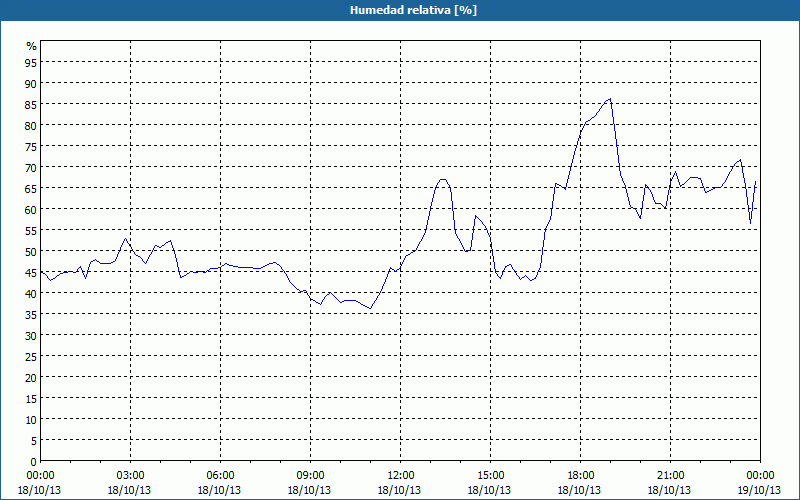Click the 25 y-axis label
The height and width of the screenshot is (500, 800).
pyautogui.click(x=31, y=357)
